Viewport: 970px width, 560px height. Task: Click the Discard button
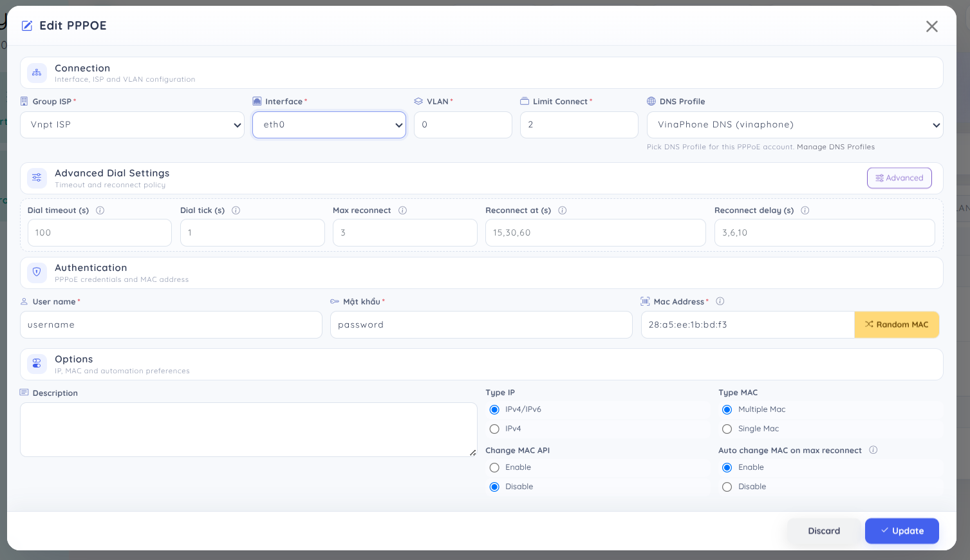(x=824, y=531)
